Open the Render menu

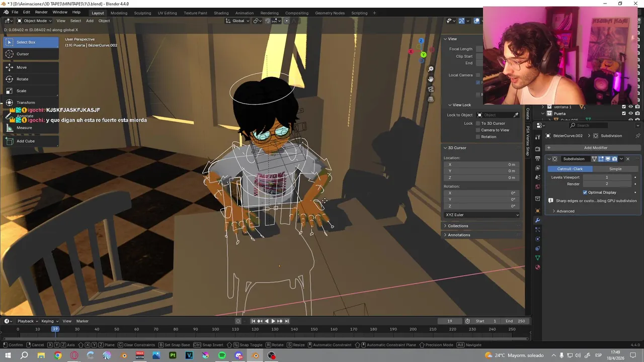[41, 12]
